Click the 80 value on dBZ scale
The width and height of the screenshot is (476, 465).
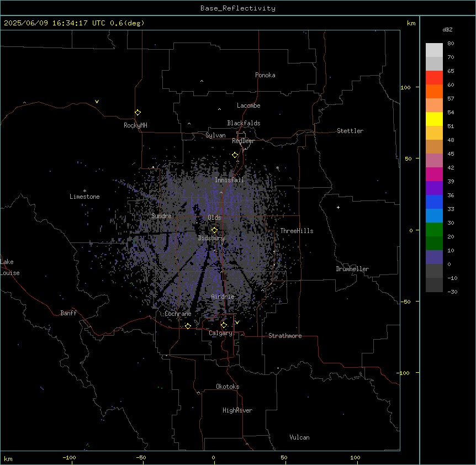point(451,44)
